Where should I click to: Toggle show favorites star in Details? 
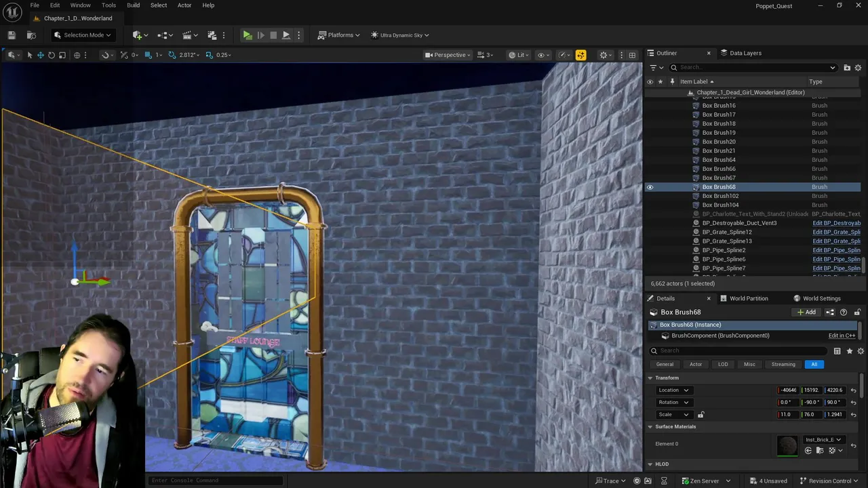pos(849,351)
